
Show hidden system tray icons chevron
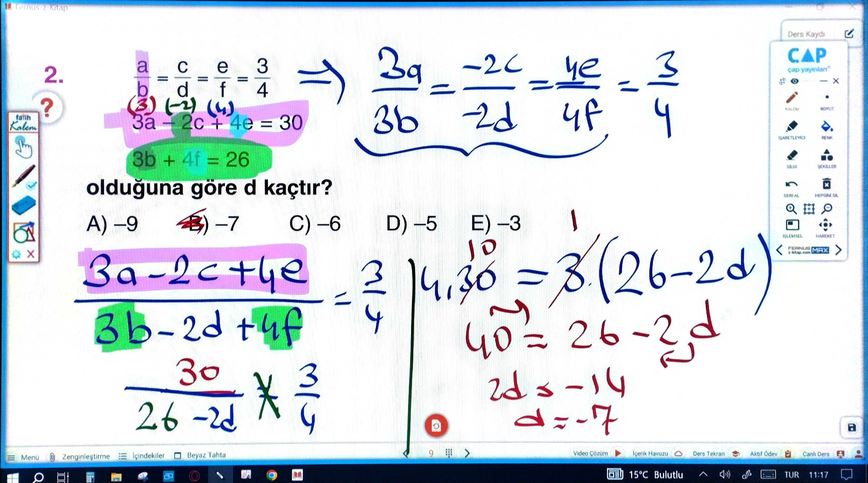point(703,474)
